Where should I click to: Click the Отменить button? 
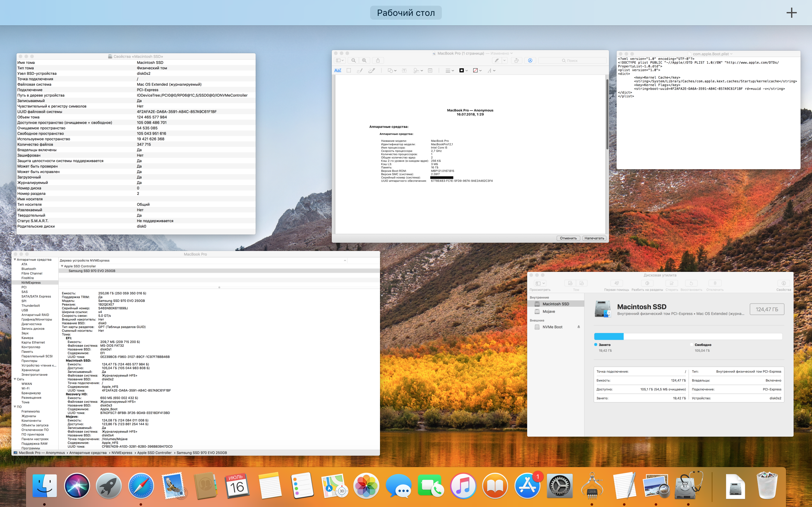pyautogui.click(x=568, y=238)
